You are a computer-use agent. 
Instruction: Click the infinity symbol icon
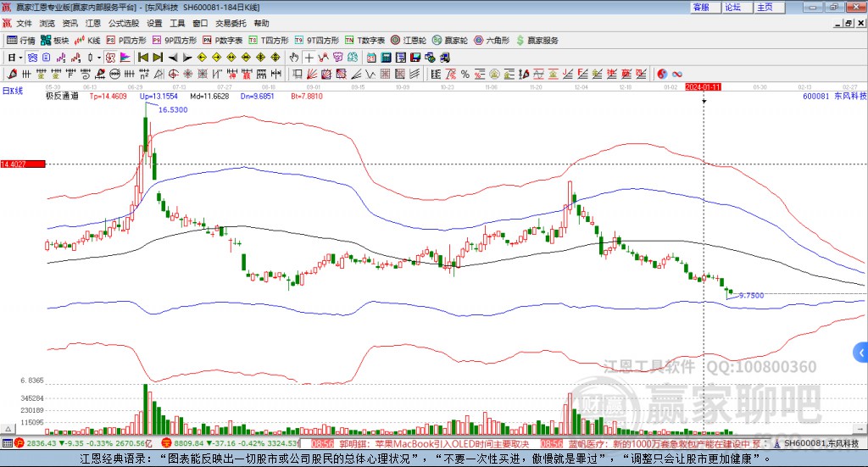pyautogui.click(x=677, y=74)
